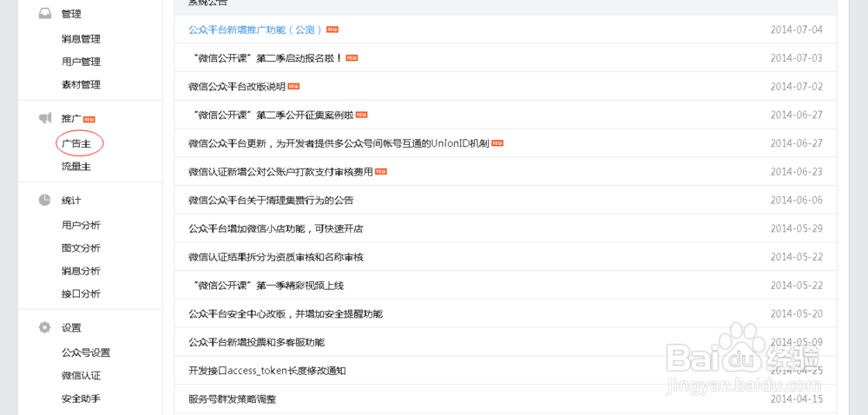The width and height of the screenshot is (868, 415).
Task: Click the 管理 section heading
Action: (71, 15)
